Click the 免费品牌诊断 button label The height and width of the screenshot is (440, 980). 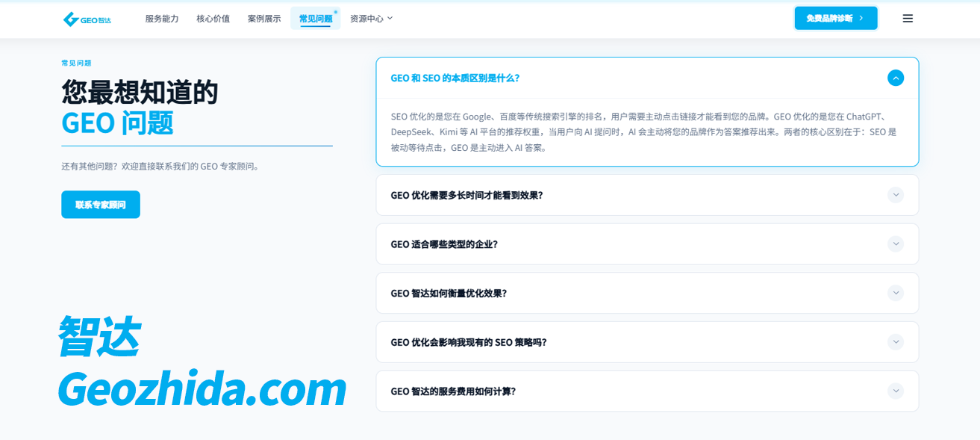click(828, 18)
